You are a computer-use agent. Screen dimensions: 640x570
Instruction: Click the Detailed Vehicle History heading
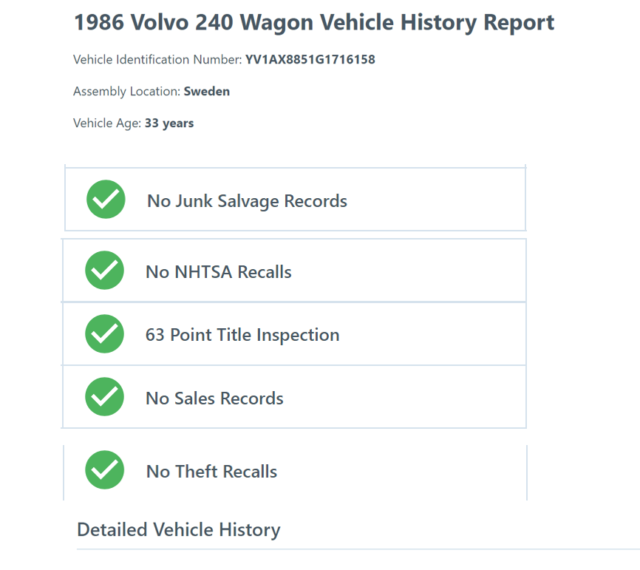click(x=178, y=530)
